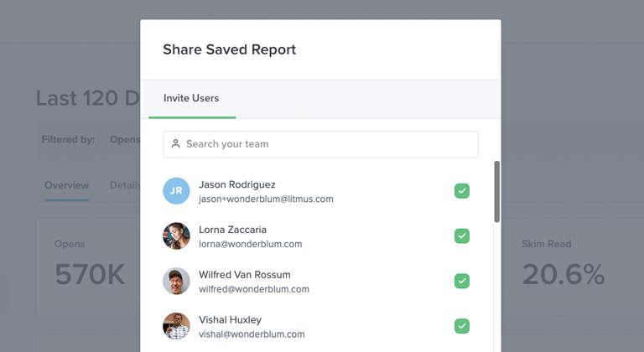Click the user list scrollbar thumb
Viewport: 644px width, 352px height.
pyautogui.click(x=497, y=192)
